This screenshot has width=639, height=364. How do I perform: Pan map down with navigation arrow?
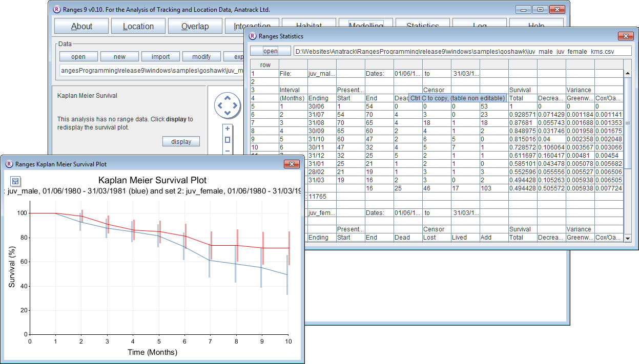coord(228,113)
